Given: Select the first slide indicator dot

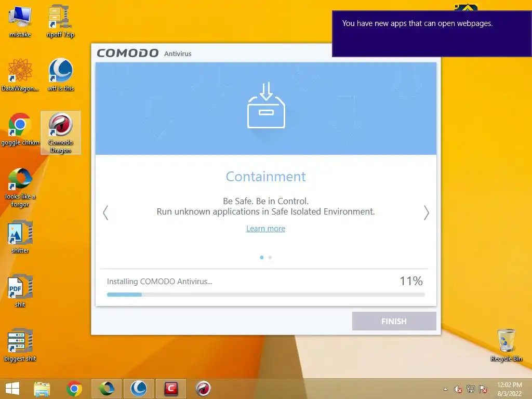Looking at the screenshot, I should [262, 258].
